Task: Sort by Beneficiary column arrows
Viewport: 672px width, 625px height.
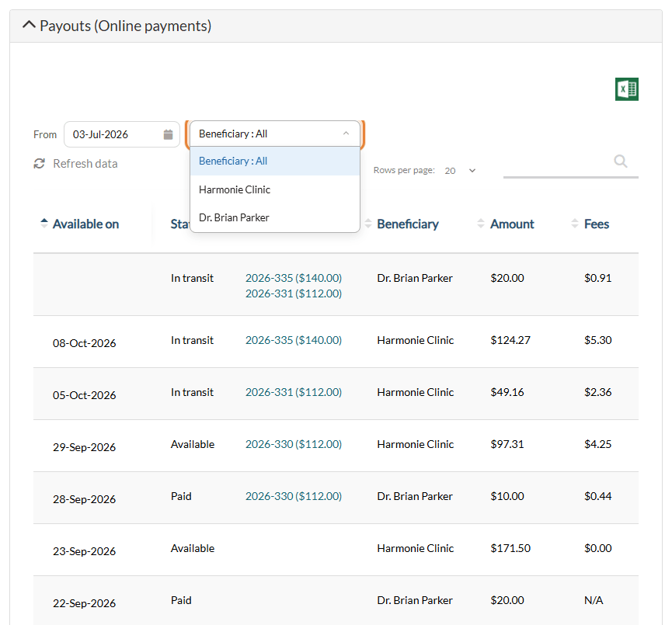Action: pyautogui.click(x=368, y=223)
